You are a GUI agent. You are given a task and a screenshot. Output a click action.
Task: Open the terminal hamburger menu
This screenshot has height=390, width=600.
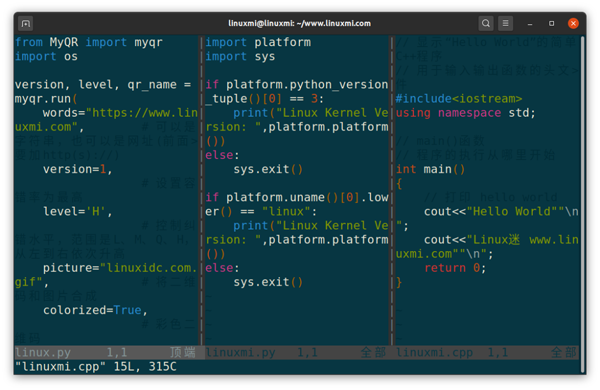(505, 23)
